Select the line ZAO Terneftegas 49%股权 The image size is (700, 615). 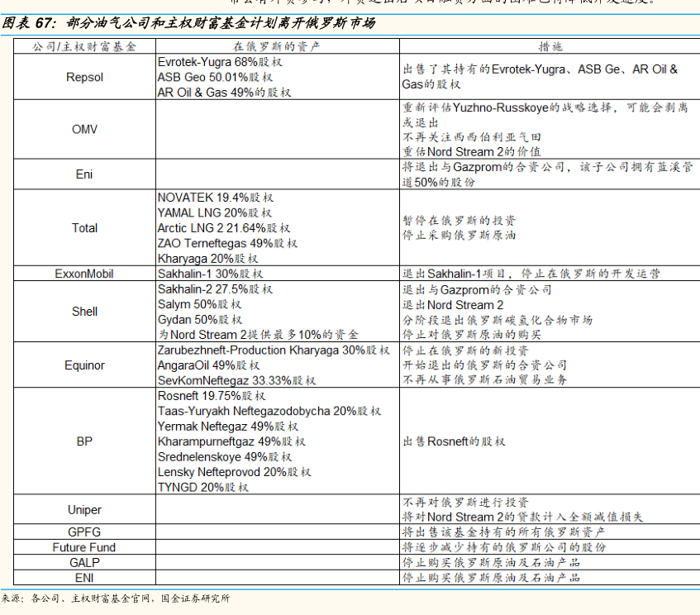[227, 243]
